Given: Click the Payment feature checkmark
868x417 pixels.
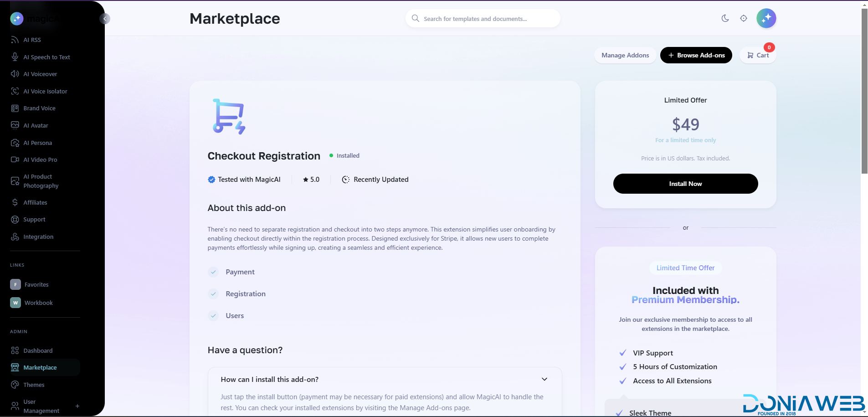Looking at the screenshot, I should point(213,272).
